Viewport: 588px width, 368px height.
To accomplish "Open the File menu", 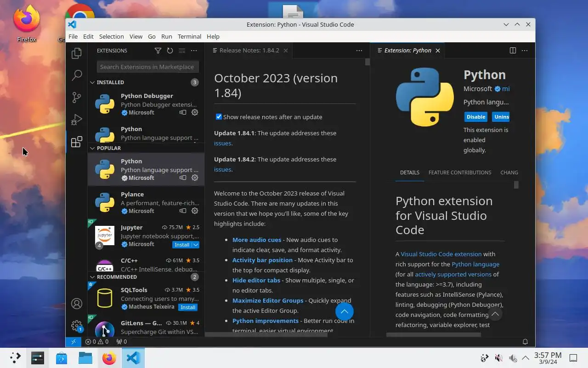I will tap(73, 36).
